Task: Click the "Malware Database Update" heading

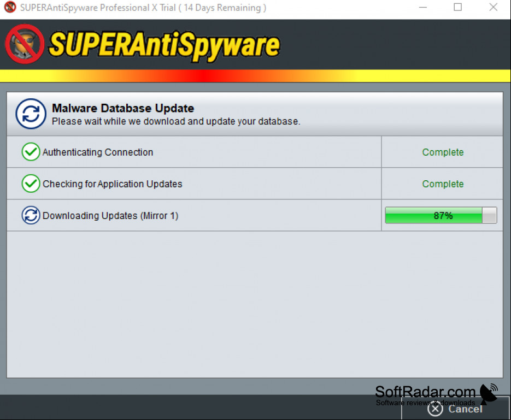Action: [123, 108]
